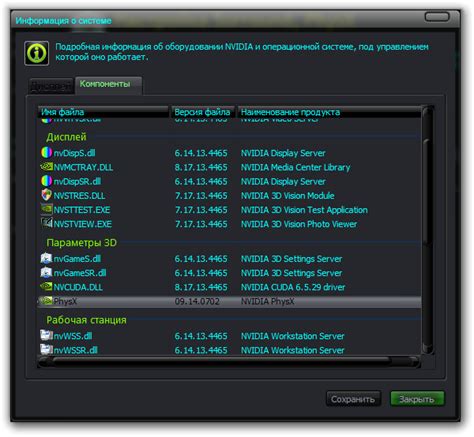Click nvDispS.dll version 6.14.13.4465
474x437 pixels.
tap(201, 153)
